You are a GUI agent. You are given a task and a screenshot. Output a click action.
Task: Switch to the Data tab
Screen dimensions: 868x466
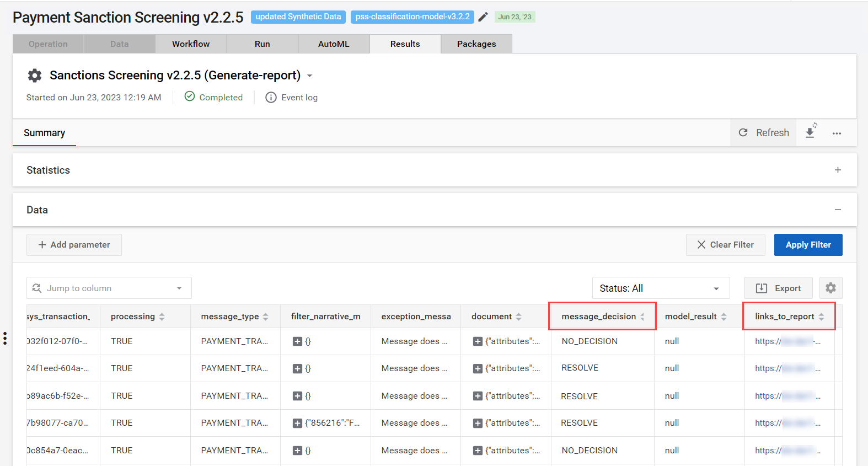[x=119, y=44]
